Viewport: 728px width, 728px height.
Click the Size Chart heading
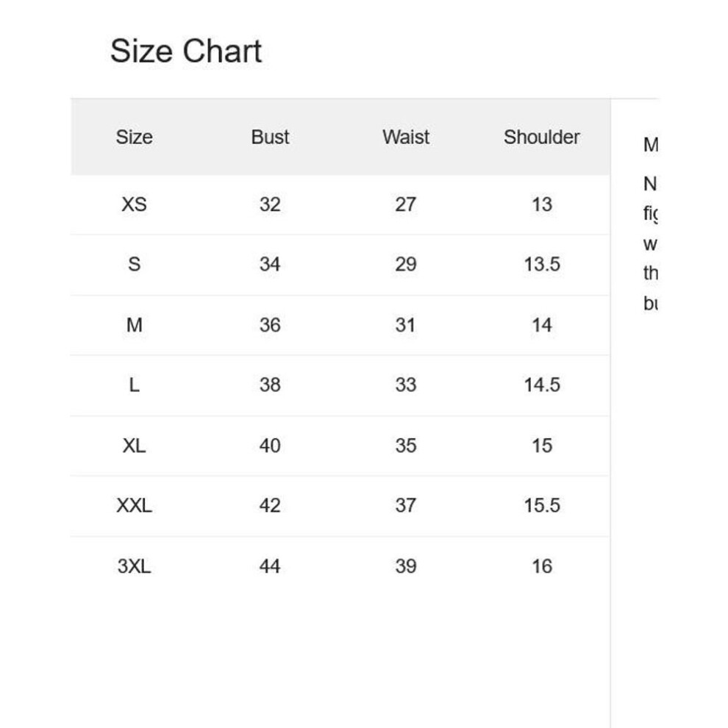(186, 51)
